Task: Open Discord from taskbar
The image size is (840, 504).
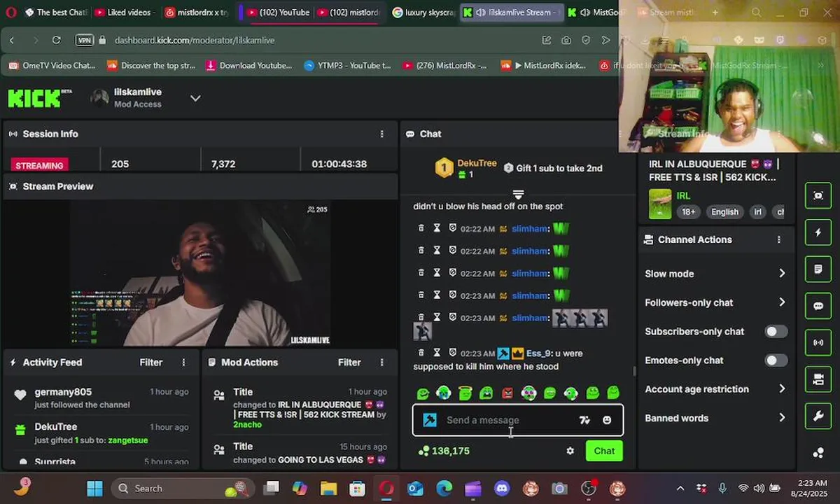Action: pyautogui.click(x=502, y=489)
